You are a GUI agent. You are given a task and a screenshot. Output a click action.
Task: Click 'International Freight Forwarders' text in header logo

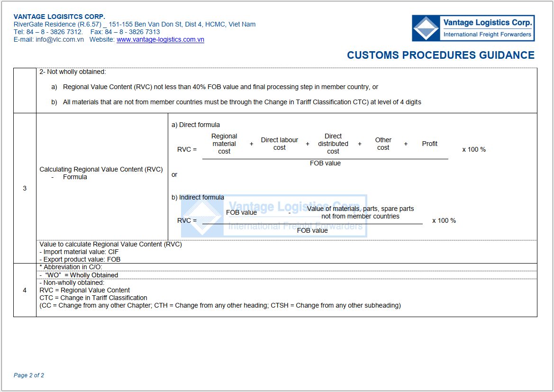pyautogui.click(x=487, y=34)
